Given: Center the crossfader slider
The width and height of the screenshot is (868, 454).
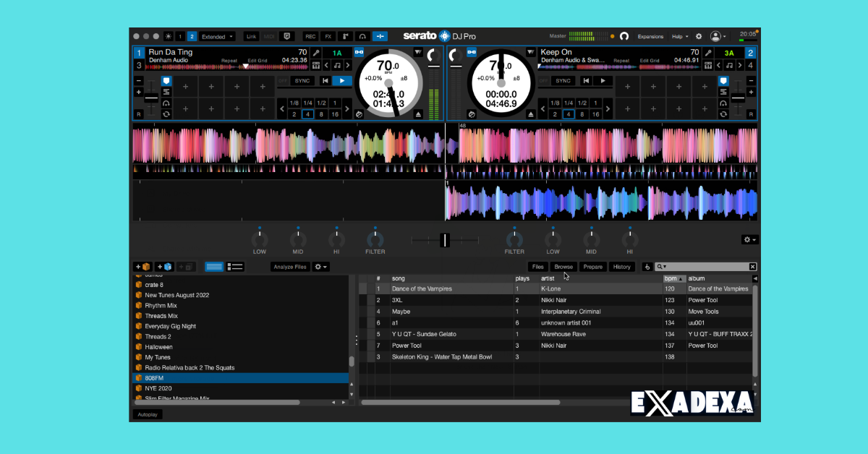Looking at the screenshot, I should [x=443, y=239].
